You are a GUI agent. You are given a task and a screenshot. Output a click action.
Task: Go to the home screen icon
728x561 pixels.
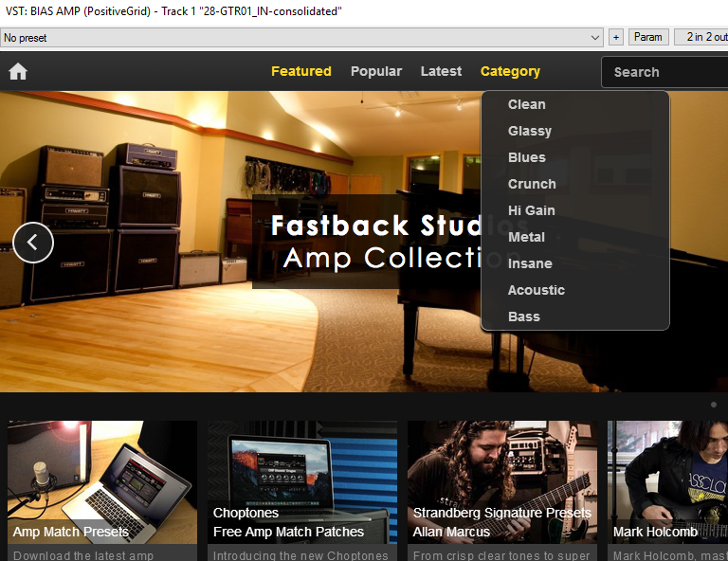coord(18,71)
